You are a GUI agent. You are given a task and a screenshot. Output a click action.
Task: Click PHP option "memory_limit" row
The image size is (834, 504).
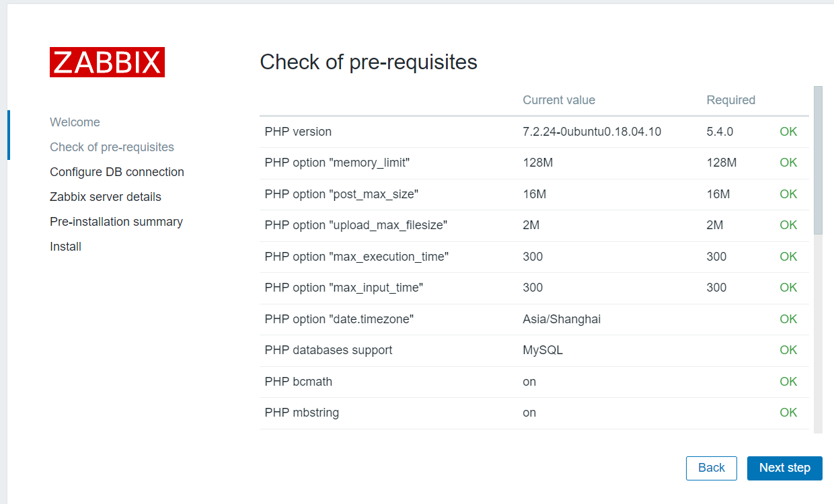click(x=337, y=163)
